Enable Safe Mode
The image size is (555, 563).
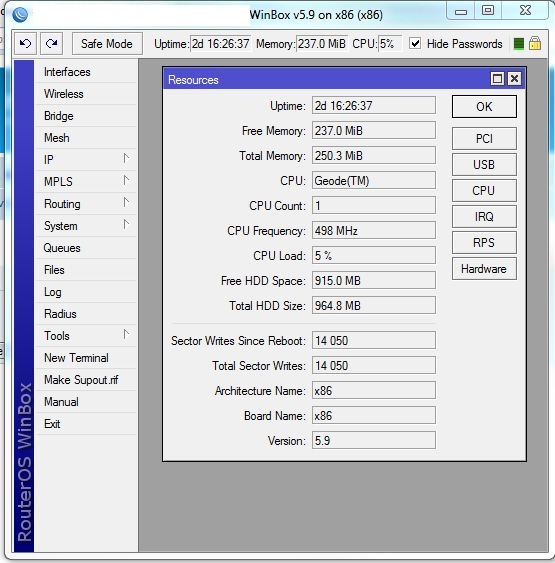coord(107,44)
